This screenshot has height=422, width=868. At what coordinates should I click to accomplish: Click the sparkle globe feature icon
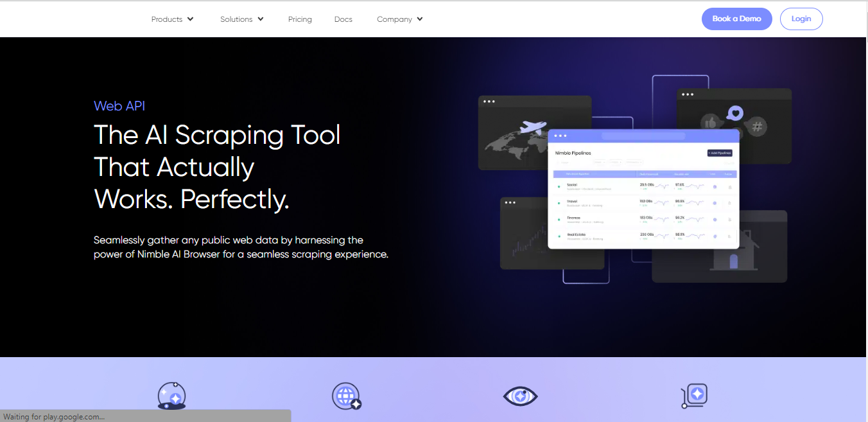click(x=346, y=396)
